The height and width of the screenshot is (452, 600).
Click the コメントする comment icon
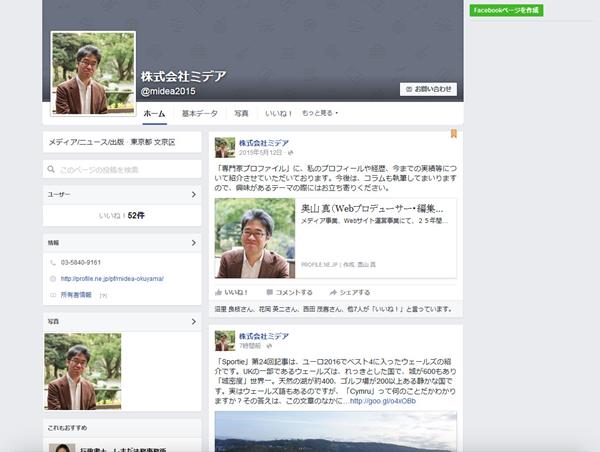(270, 292)
